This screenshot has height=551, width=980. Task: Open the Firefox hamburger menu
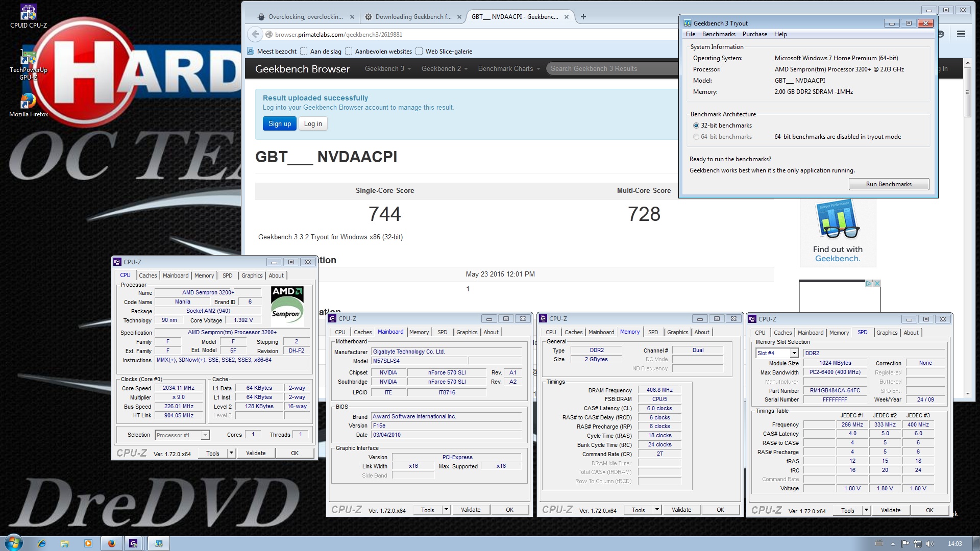point(961,34)
